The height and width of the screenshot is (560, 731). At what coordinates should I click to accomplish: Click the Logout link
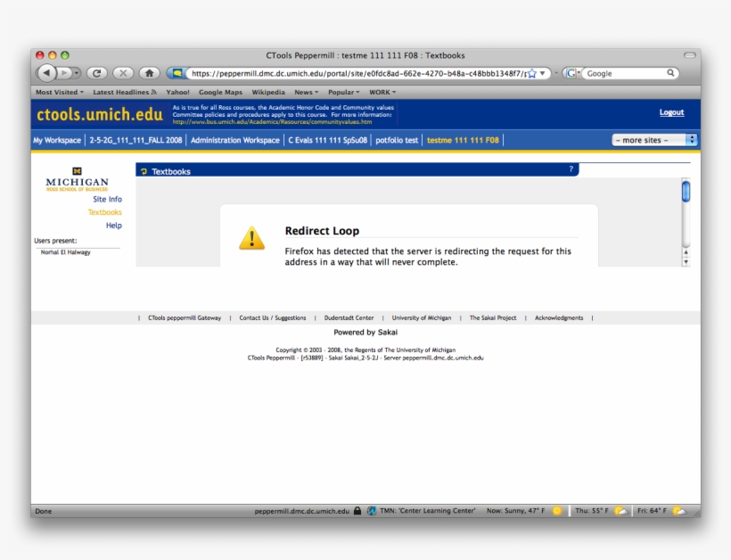point(671,112)
